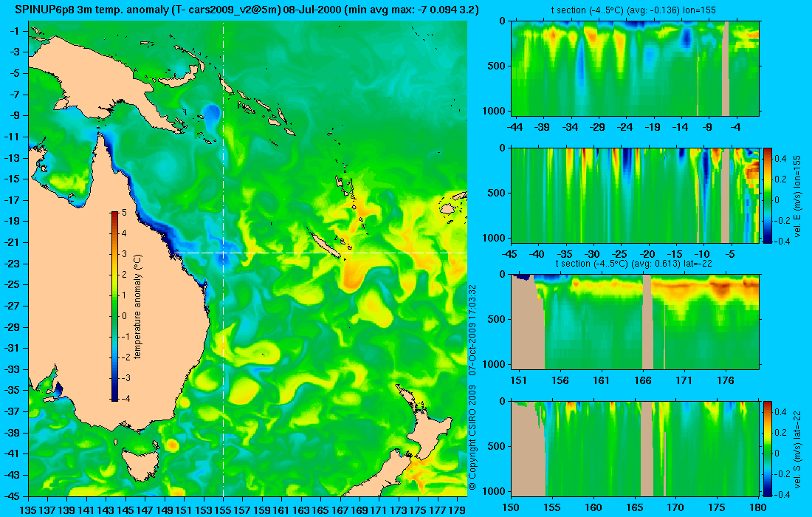Click the vel. E velocity colorbar
The image size is (812, 517).
tap(768, 195)
